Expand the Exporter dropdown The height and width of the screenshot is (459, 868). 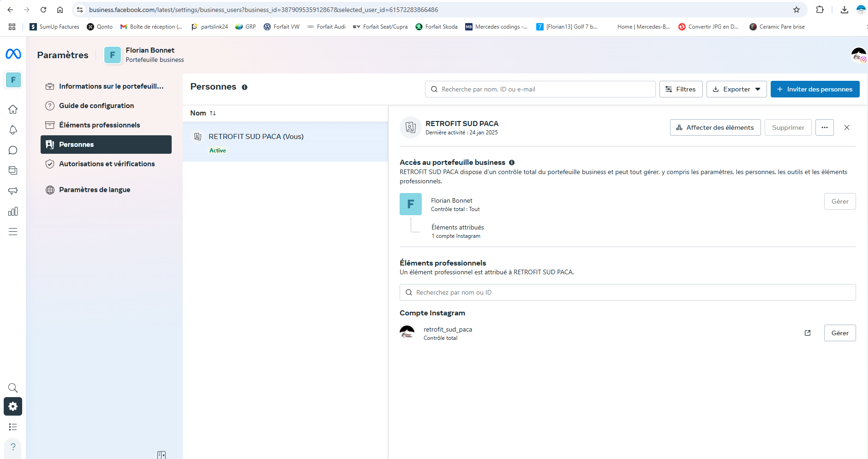click(736, 89)
